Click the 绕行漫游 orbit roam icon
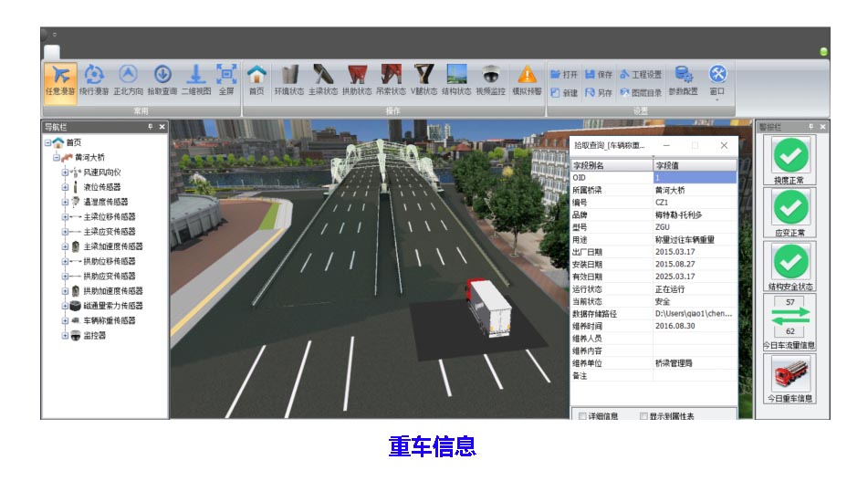The image size is (868, 481). (94, 78)
